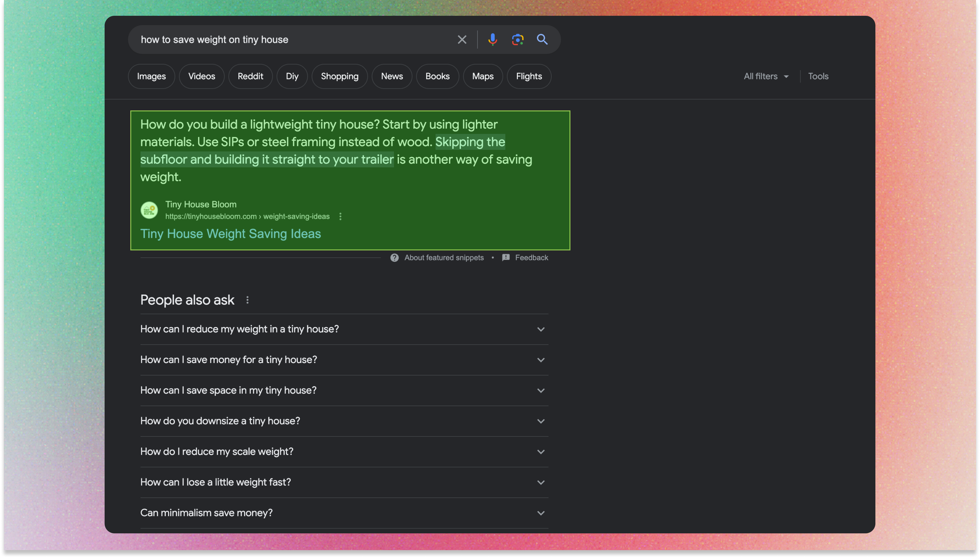Expand 'How can I save space' question
980x558 pixels.
coord(540,390)
